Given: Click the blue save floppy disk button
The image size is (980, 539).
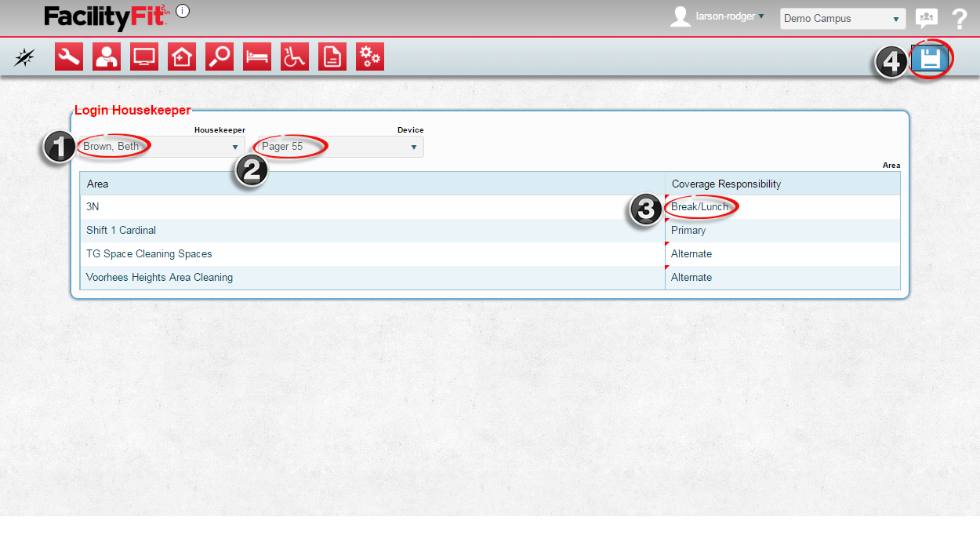Looking at the screenshot, I should pos(930,59).
